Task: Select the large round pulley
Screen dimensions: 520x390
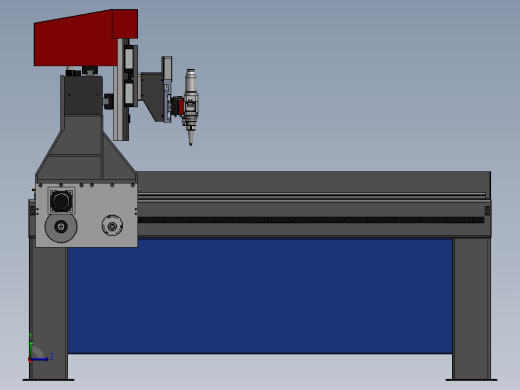Action: 61,227
